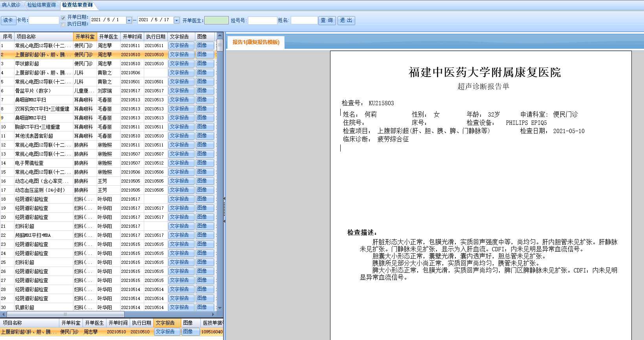This screenshot has height=340, width=644.
Task: Open 图像 in the bottom detail row
Action: click(190, 332)
